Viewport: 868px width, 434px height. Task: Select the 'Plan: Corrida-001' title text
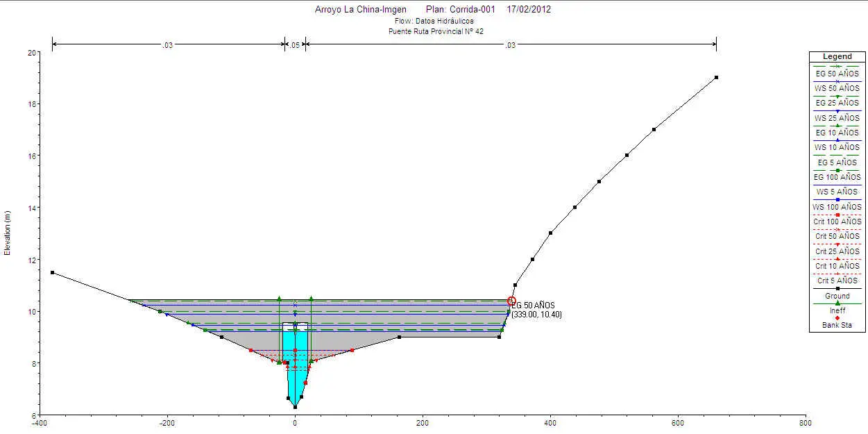point(462,10)
